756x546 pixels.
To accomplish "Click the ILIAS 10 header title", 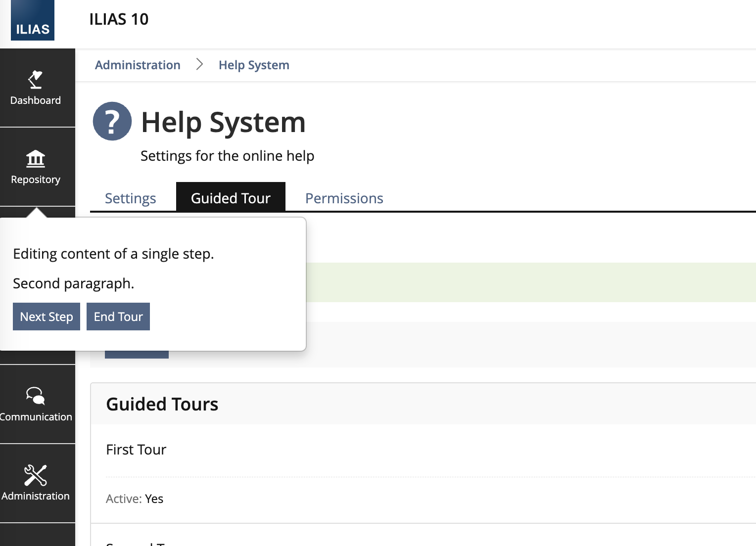I will pos(119,19).
